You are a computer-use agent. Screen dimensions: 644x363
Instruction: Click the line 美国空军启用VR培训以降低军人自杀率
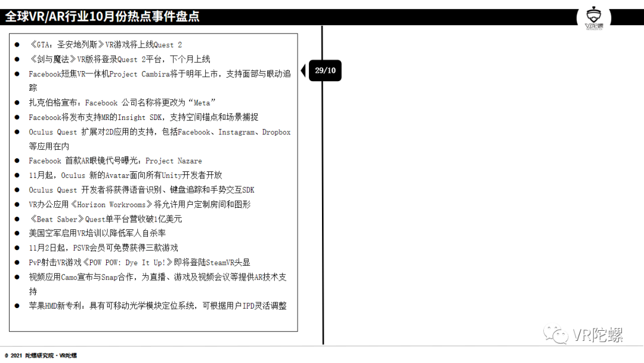click(x=97, y=233)
